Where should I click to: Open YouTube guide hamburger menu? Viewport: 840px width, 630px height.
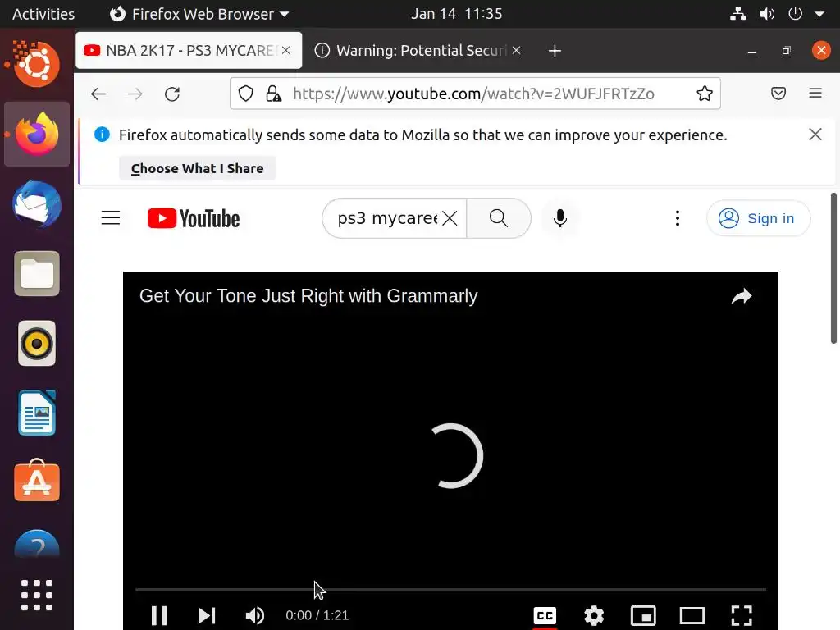point(111,218)
